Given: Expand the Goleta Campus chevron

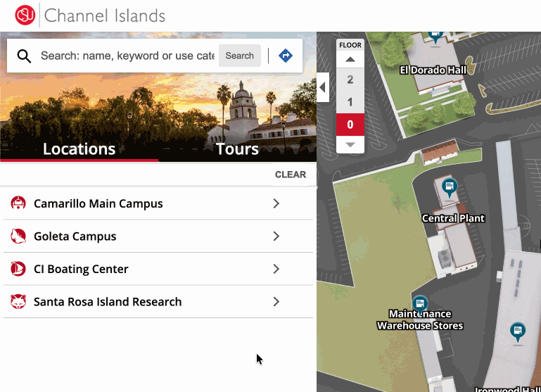Looking at the screenshot, I should [x=276, y=236].
